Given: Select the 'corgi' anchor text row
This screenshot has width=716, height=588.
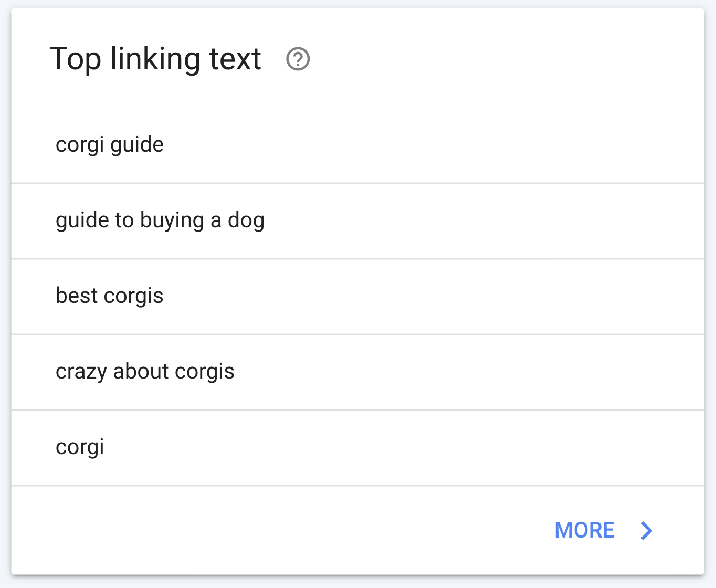Looking at the screenshot, I should [x=80, y=447].
